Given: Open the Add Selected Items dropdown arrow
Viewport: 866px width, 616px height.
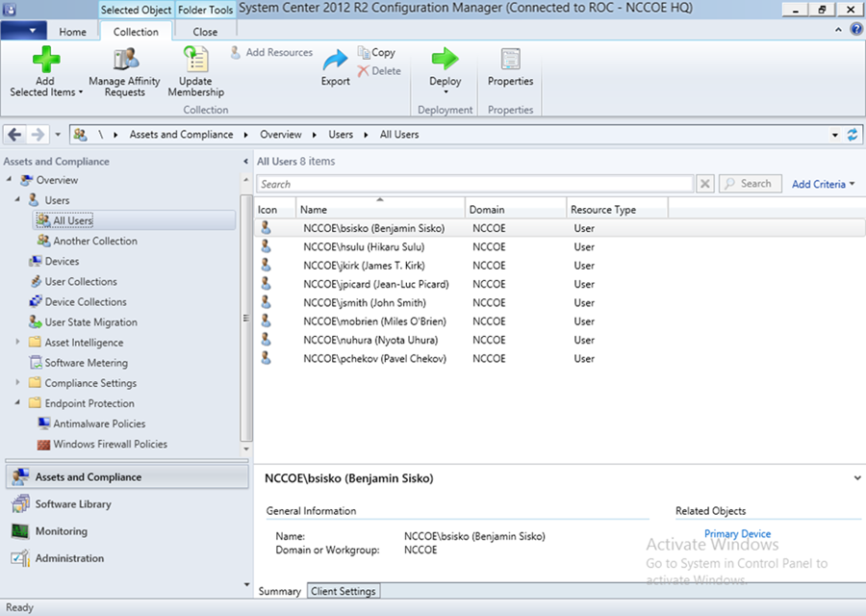Looking at the screenshot, I should (x=81, y=92).
